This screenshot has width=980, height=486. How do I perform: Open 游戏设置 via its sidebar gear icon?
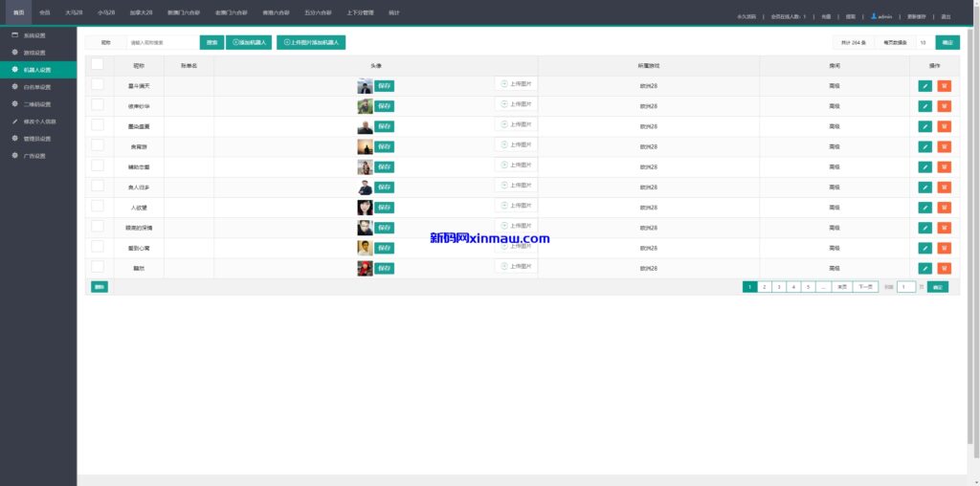14,52
